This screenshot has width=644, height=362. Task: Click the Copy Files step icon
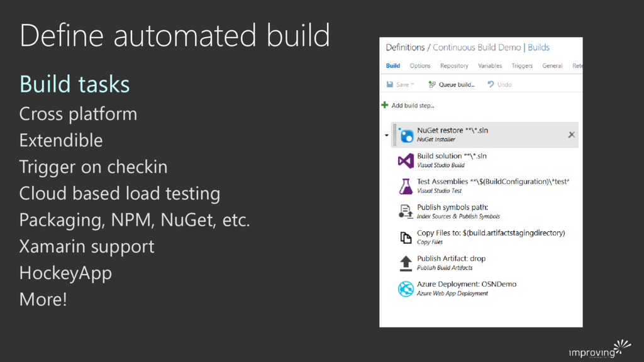(x=406, y=237)
